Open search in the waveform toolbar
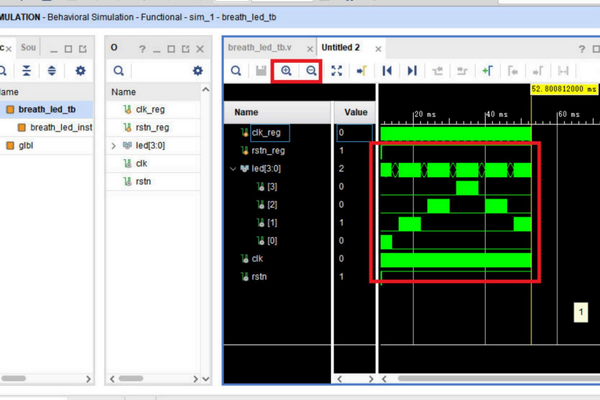Viewport: 600px width, 400px height. coord(236,71)
